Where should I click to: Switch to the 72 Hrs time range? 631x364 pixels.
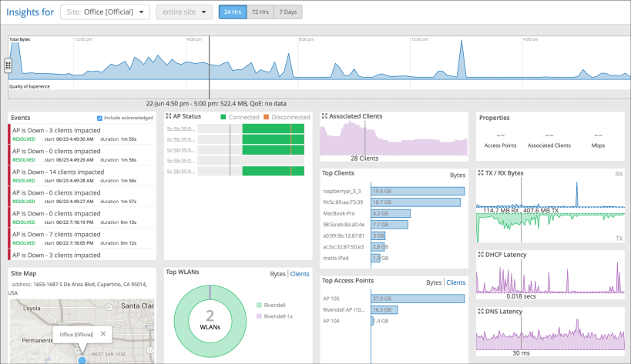260,12
